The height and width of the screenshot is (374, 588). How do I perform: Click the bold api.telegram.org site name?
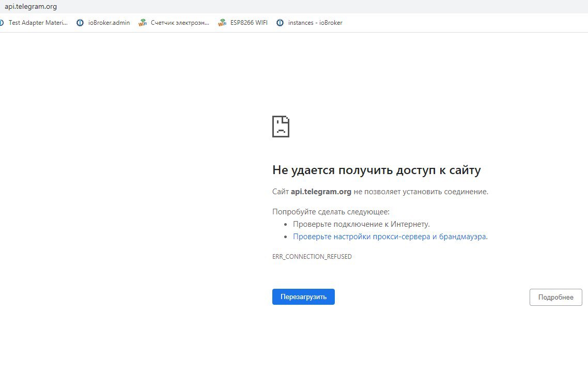coord(321,192)
